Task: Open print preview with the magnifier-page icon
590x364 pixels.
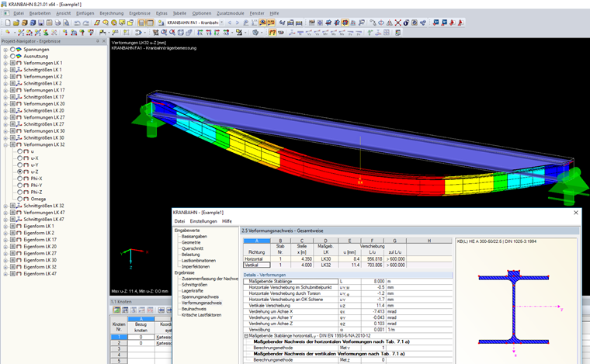Action: [x=66, y=23]
